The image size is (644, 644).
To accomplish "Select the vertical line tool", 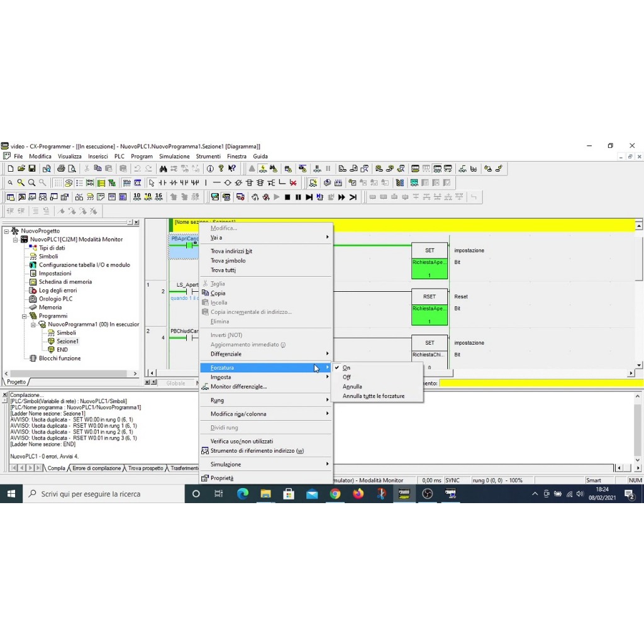I will point(206,183).
